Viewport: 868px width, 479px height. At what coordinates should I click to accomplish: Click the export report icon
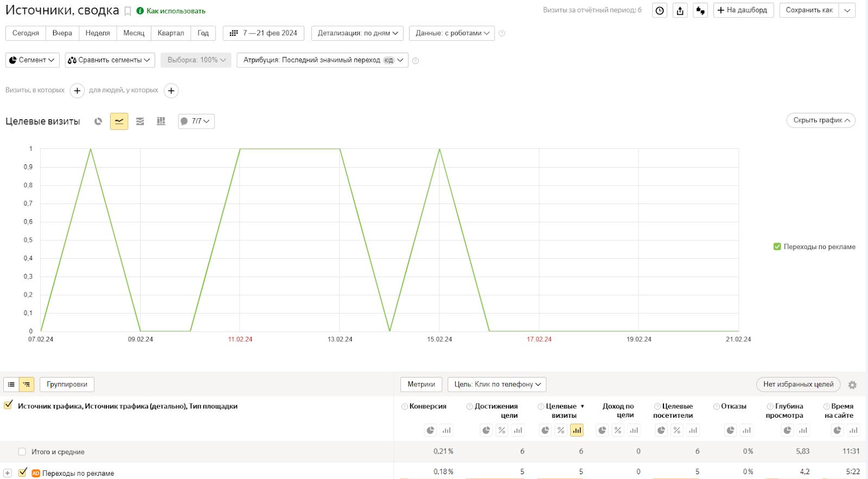pos(680,11)
